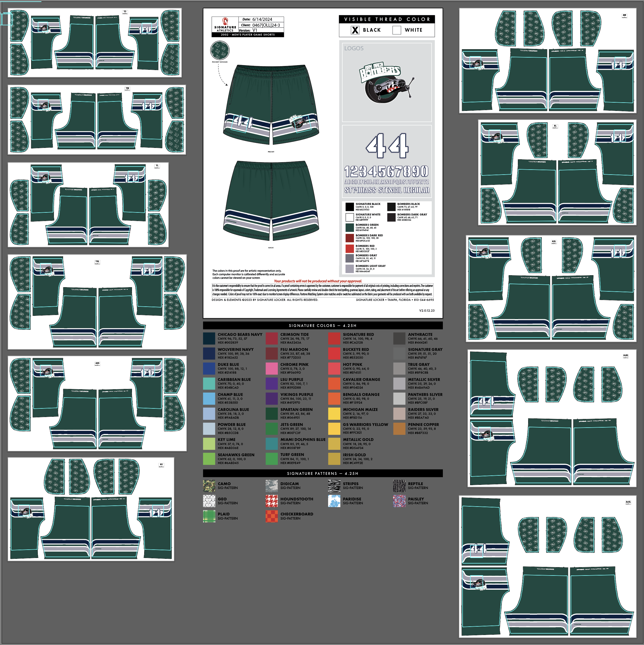
Task: Select the Bombers Red swatch
Action: coord(349,249)
